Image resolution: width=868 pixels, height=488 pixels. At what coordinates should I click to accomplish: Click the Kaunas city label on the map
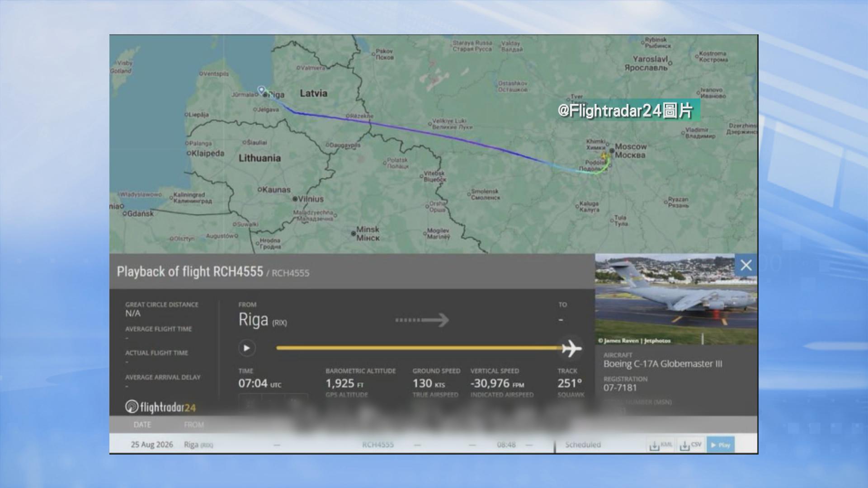coord(277,190)
